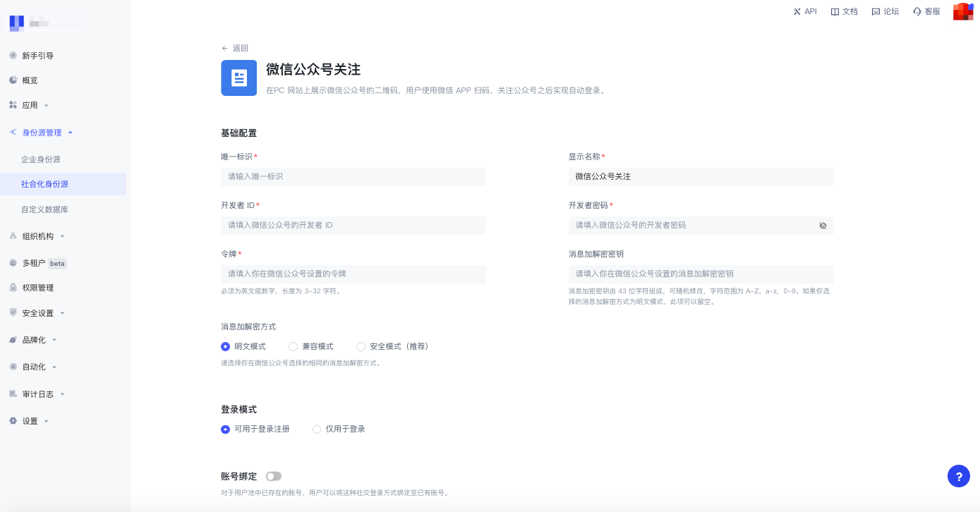This screenshot has height=512, width=980.
Task: Open 企业身份源 in the sidebar
Action: click(41, 159)
